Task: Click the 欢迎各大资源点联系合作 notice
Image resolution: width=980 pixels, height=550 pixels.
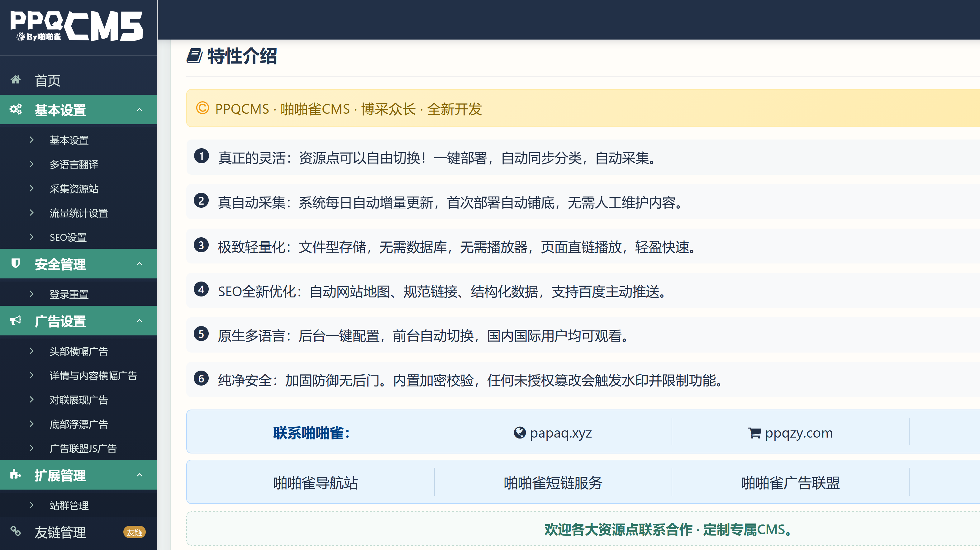Action: click(x=668, y=529)
